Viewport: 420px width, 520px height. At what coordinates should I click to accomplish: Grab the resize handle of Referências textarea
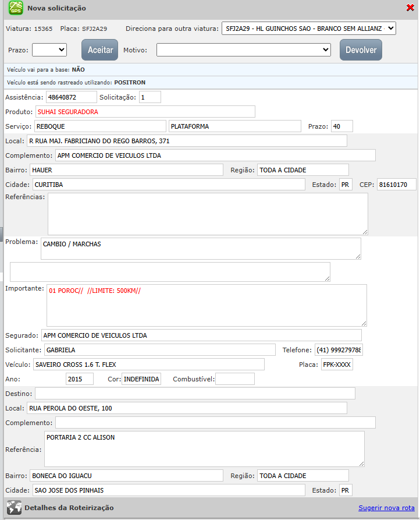coord(365,232)
